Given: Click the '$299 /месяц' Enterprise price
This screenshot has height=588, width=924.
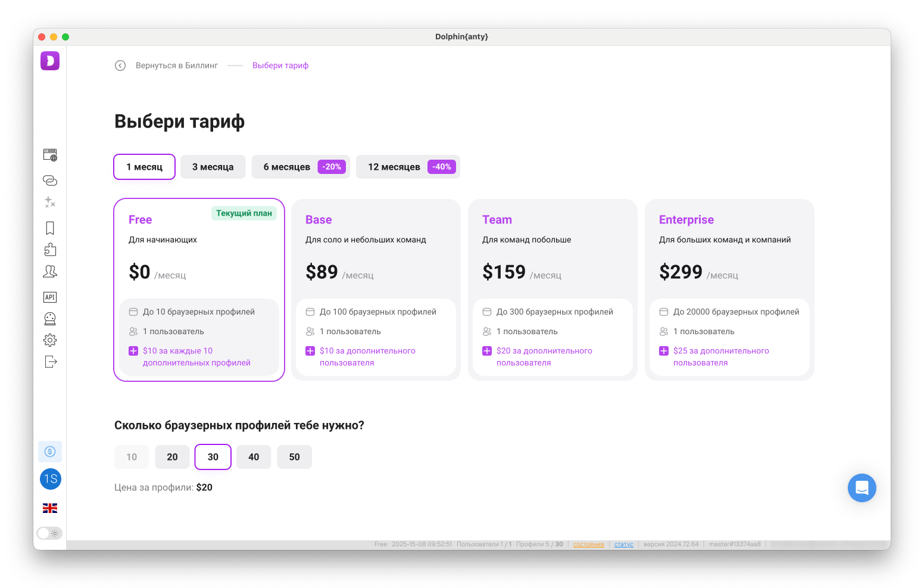Looking at the screenshot, I should click(x=698, y=272).
